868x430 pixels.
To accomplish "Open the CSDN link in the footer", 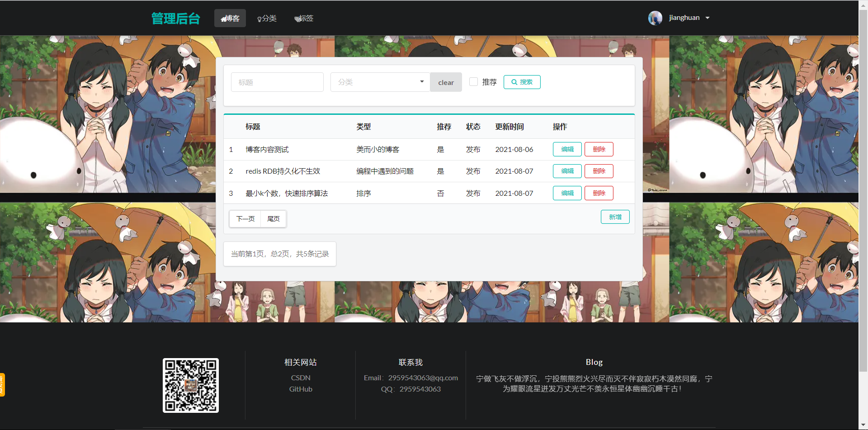I will point(300,378).
